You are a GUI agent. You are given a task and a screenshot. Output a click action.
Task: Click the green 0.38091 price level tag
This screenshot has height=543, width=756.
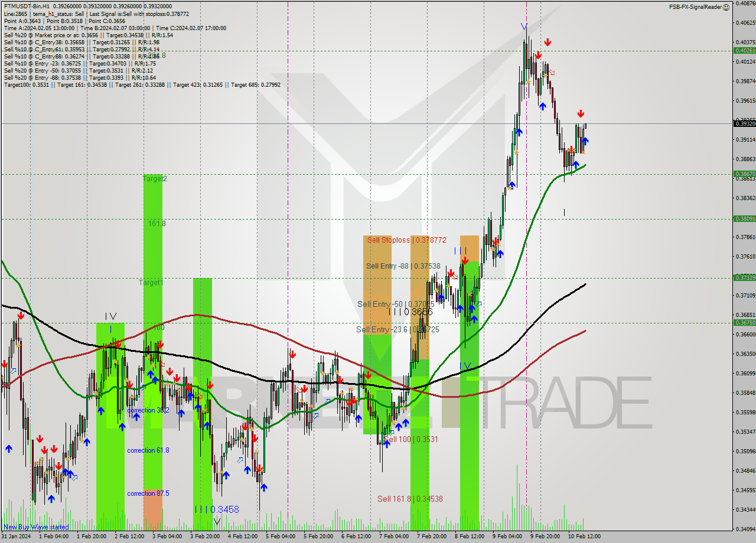(x=744, y=219)
